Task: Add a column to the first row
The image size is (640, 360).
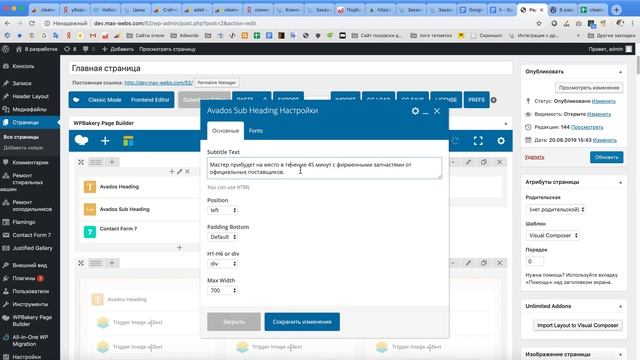Action: tap(111, 162)
